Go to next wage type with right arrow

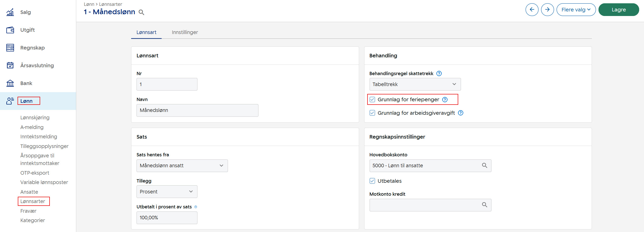(547, 10)
